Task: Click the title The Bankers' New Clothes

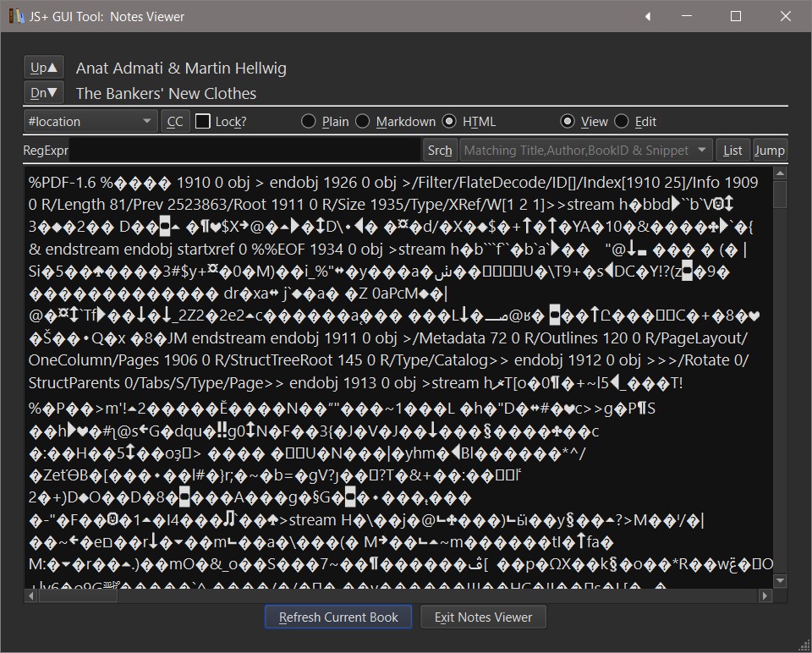Action: [166, 93]
